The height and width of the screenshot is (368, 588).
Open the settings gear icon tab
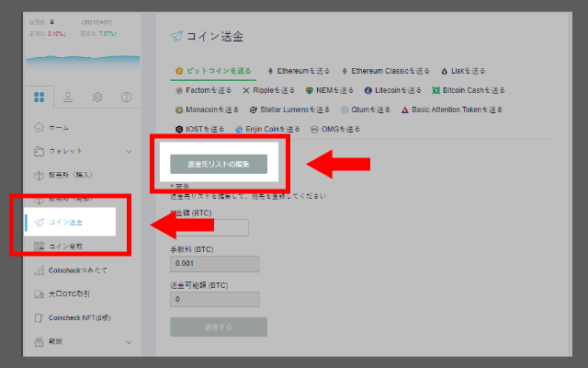[x=97, y=97]
